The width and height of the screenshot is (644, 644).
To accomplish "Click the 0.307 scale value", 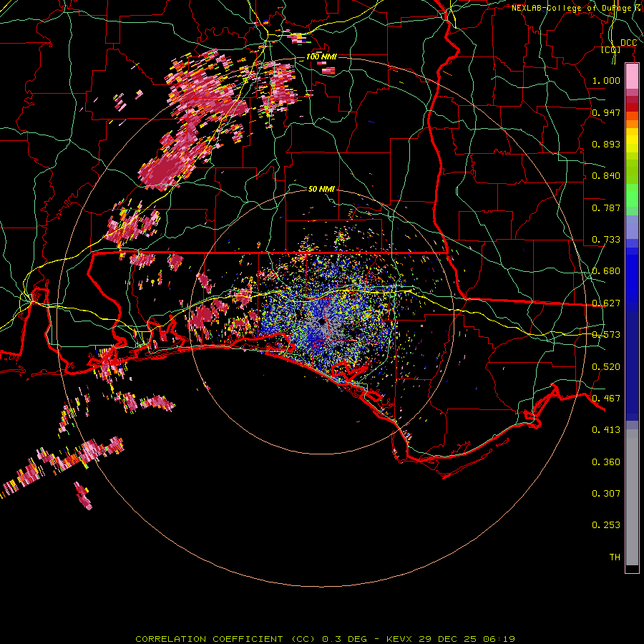I will click(606, 493).
